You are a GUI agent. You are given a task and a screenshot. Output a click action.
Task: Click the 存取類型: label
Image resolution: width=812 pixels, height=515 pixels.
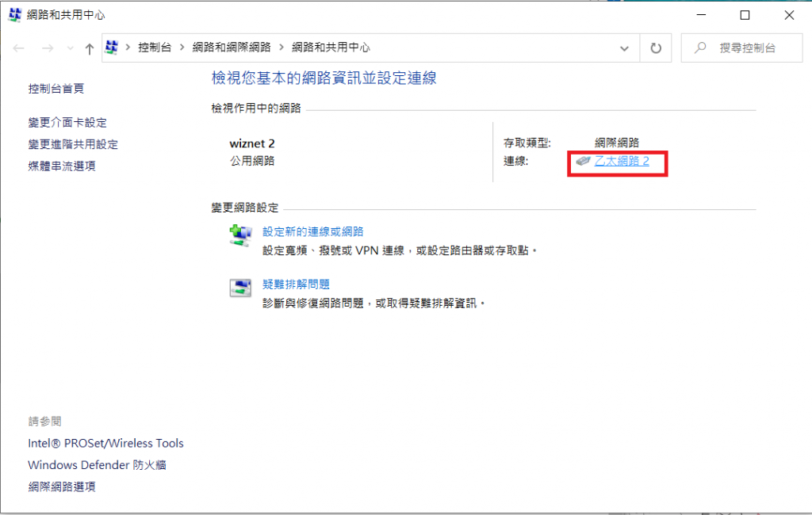point(527,143)
